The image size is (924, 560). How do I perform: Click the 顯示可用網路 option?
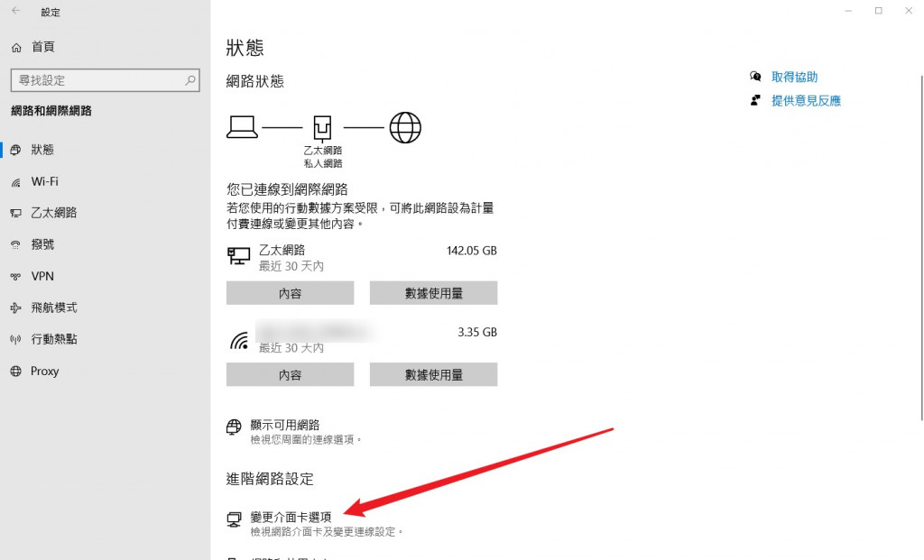coord(284,425)
